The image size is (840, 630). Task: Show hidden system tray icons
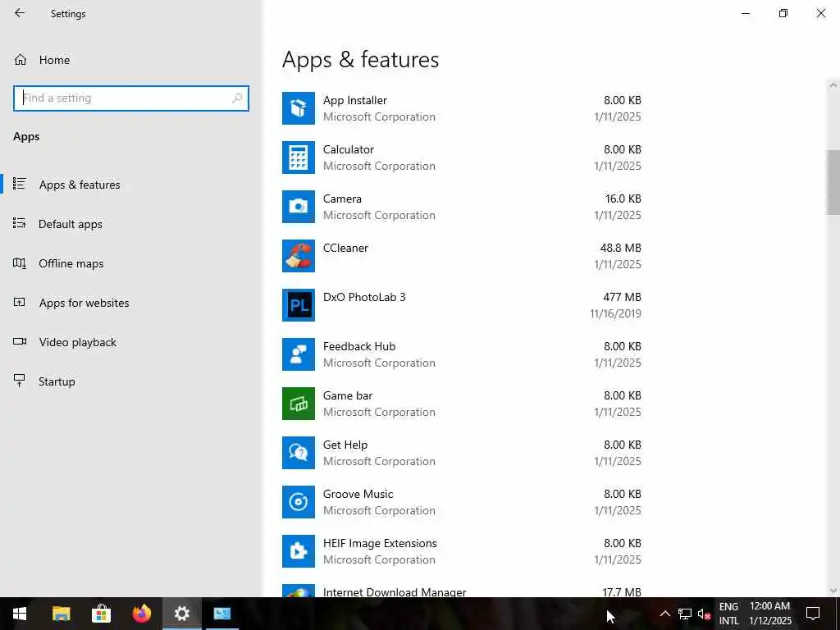click(x=664, y=614)
